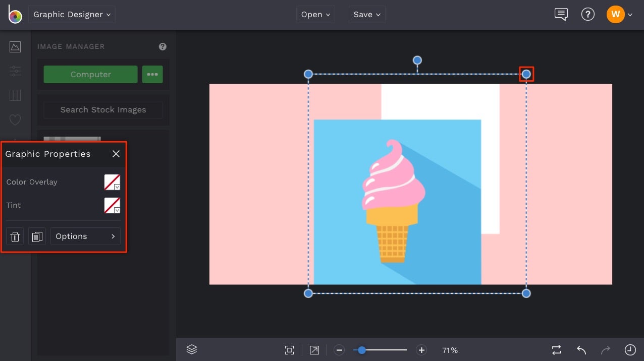644x361 pixels.
Task: Undo the last action
Action: click(580, 349)
